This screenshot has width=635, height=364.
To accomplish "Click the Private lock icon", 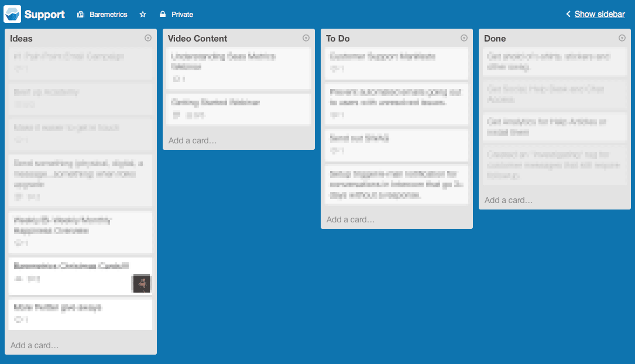I will click(x=162, y=15).
